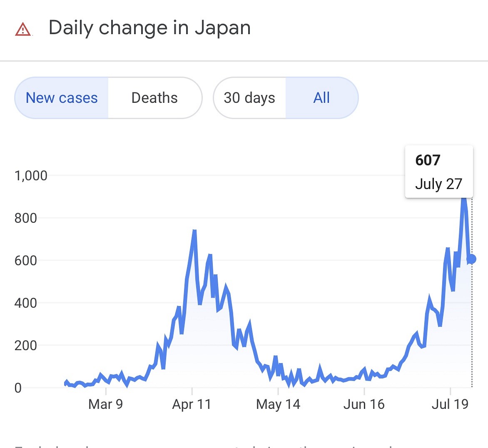Click the blue July 27 data point

coord(471,259)
